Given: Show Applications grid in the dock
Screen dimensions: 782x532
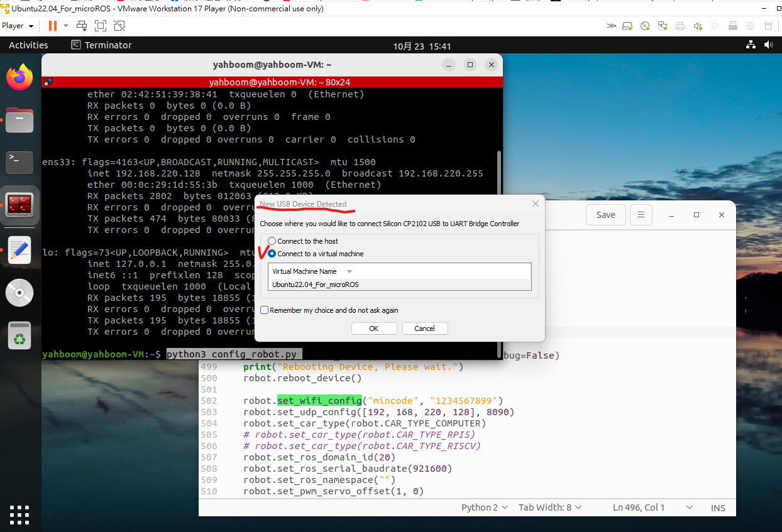Looking at the screenshot, I should (x=19, y=514).
